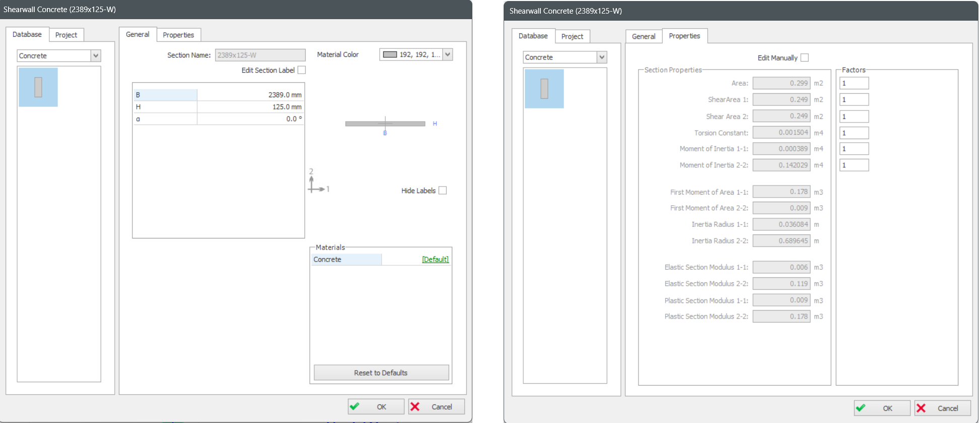Check the Edit Manually checkbox
The height and width of the screenshot is (423, 980).
(x=805, y=58)
